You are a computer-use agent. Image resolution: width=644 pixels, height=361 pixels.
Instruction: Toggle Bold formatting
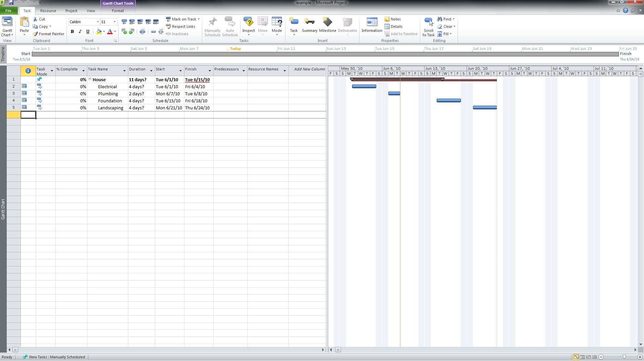point(72,32)
